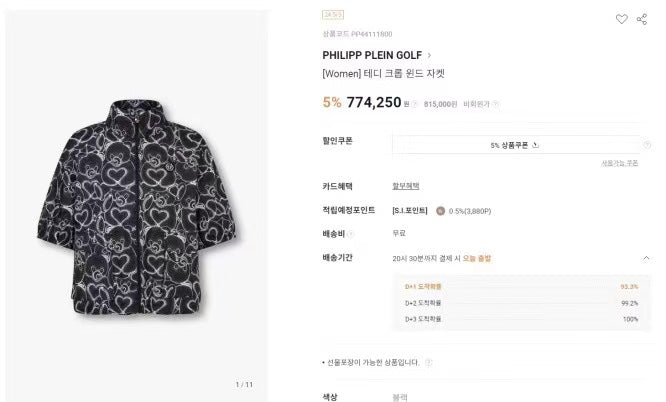This screenshot has height=402, width=666.
Task: Open the 할부혜택 installment benefits link
Action: [x=405, y=186]
